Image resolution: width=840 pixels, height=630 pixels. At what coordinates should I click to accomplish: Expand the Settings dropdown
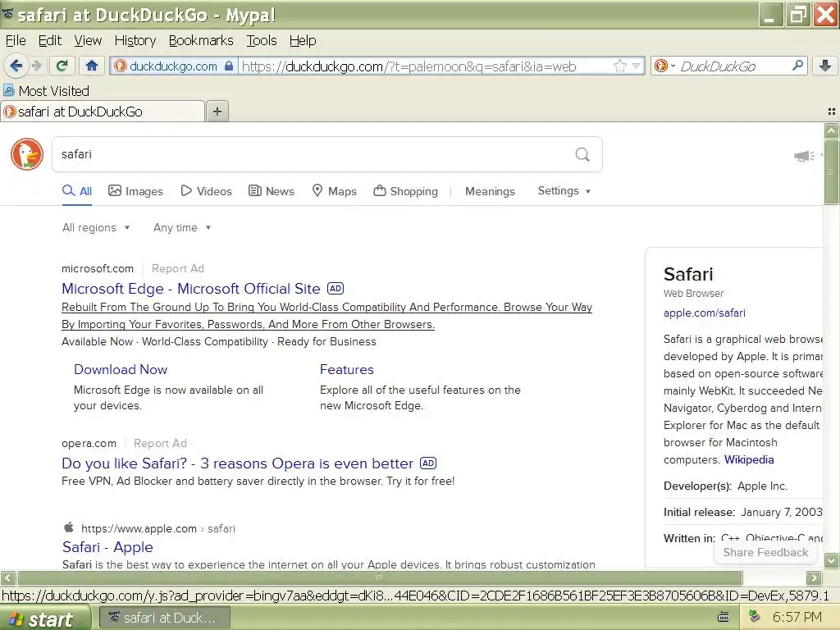click(x=564, y=190)
